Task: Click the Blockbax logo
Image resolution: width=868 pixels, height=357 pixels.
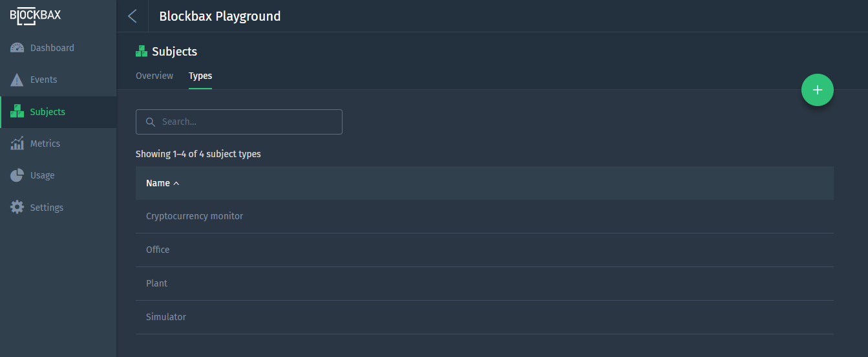Action: [x=36, y=16]
